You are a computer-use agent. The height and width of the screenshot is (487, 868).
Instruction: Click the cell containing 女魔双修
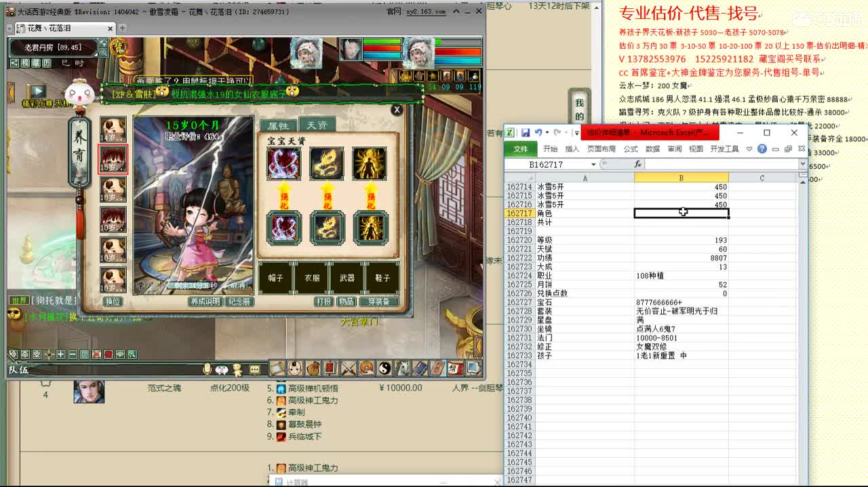pyautogui.click(x=682, y=346)
